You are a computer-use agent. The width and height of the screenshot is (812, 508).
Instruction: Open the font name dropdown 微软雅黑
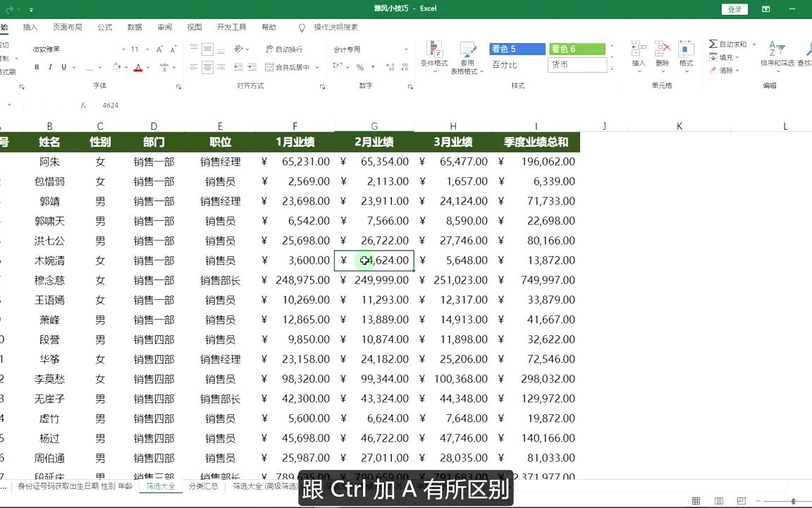pos(123,49)
